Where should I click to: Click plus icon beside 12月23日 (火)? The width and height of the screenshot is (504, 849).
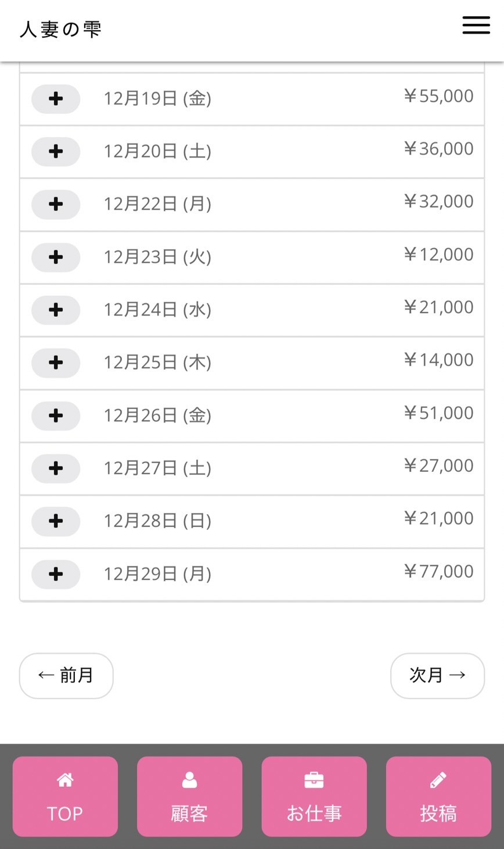[x=56, y=257]
